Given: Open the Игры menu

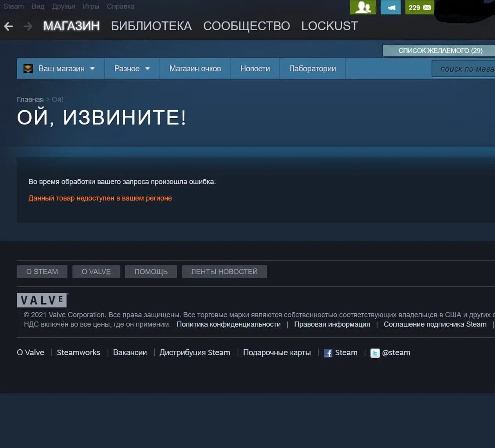Looking at the screenshot, I should coord(91,6).
